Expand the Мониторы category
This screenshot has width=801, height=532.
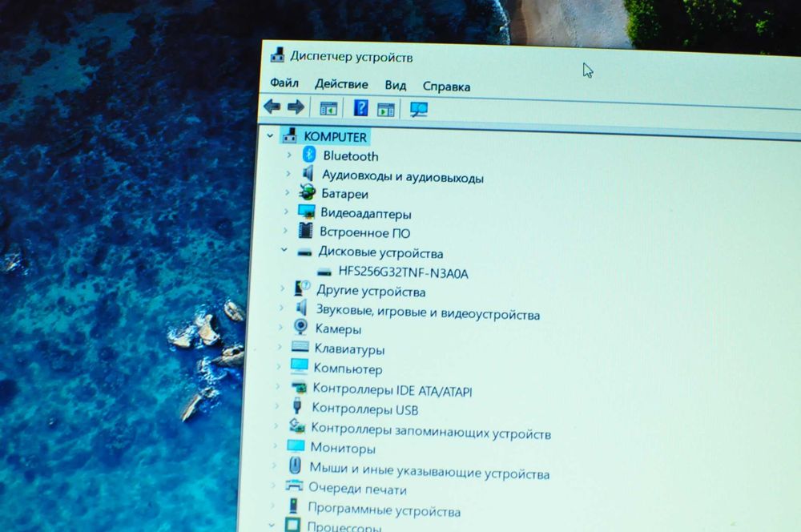276,445
